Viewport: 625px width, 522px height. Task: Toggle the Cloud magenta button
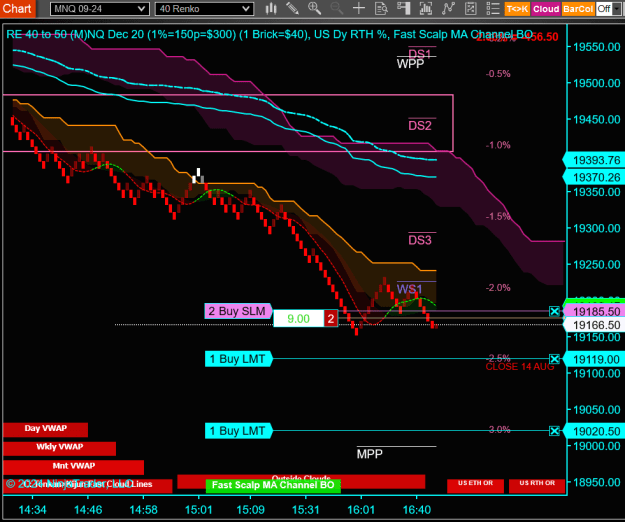pyautogui.click(x=546, y=9)
